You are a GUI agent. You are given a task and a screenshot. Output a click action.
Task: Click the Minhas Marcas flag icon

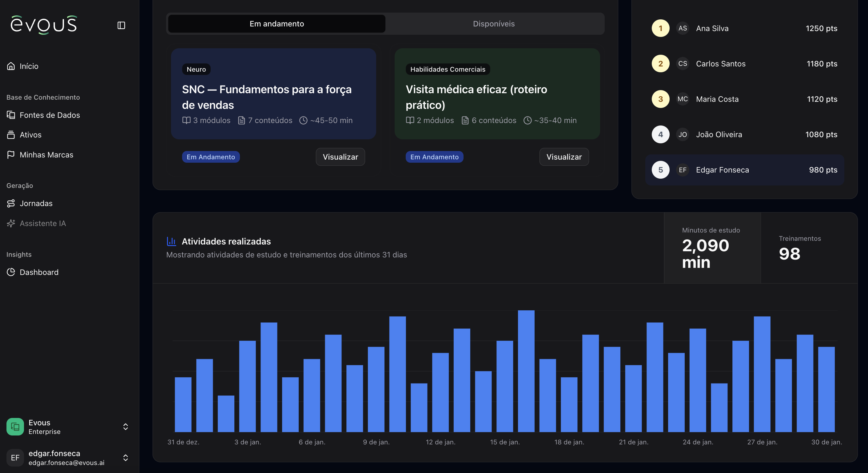click(x=11, y=154)
